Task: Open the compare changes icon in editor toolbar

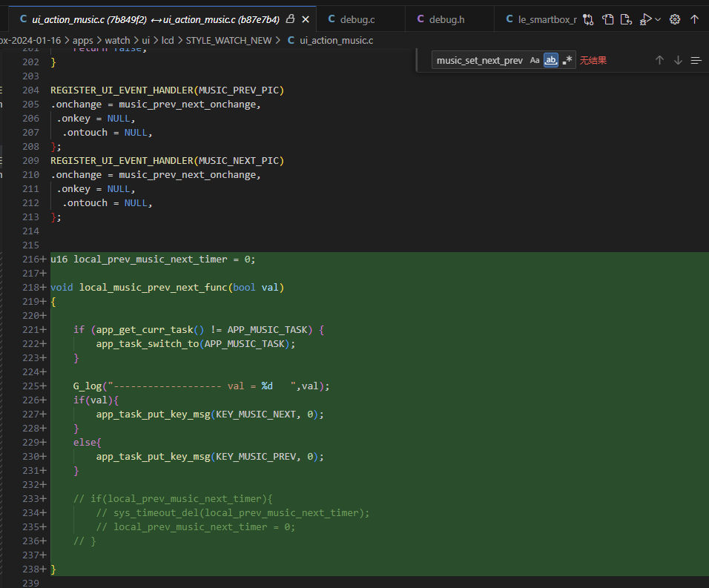Action: 588,19
